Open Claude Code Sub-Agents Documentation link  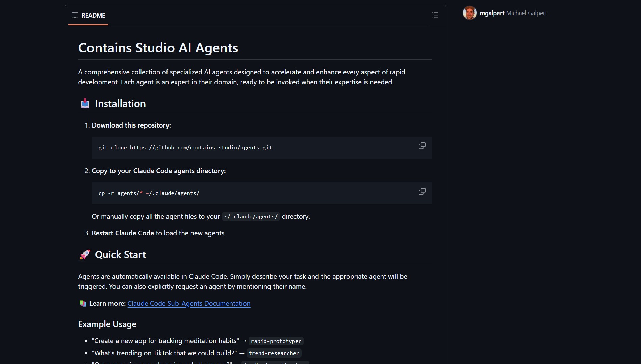(189, 303)
